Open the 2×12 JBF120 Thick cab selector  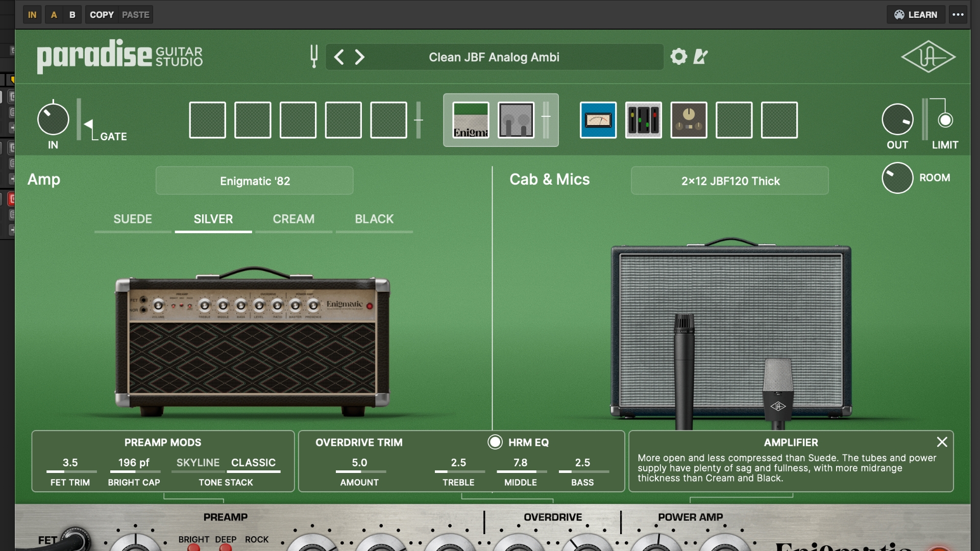point(729,181)
